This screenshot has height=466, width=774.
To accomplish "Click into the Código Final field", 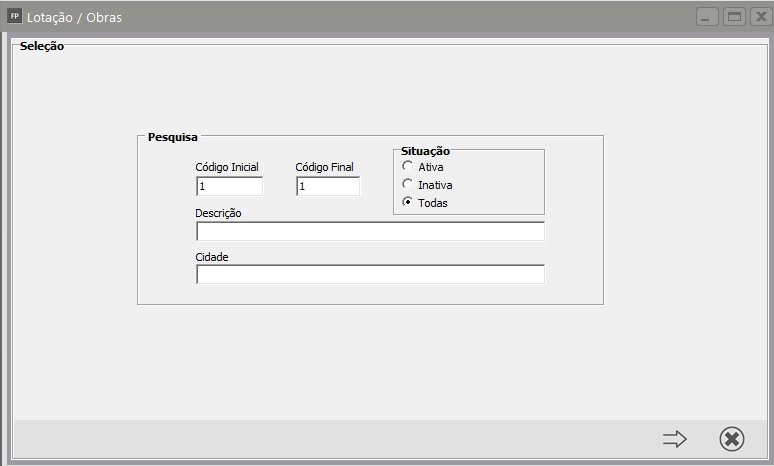I will pos(328,187).
